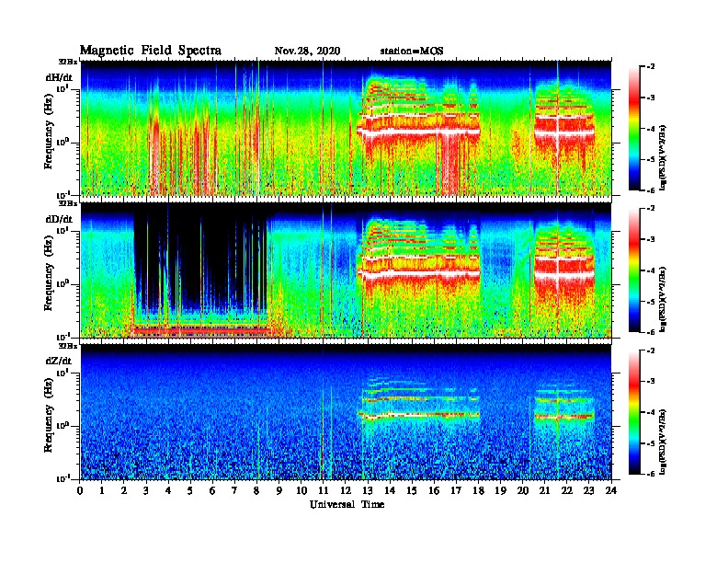The image size is (728, 563).
Task: Click the date "Nov.28, 2020"
Action: point(307,52)
